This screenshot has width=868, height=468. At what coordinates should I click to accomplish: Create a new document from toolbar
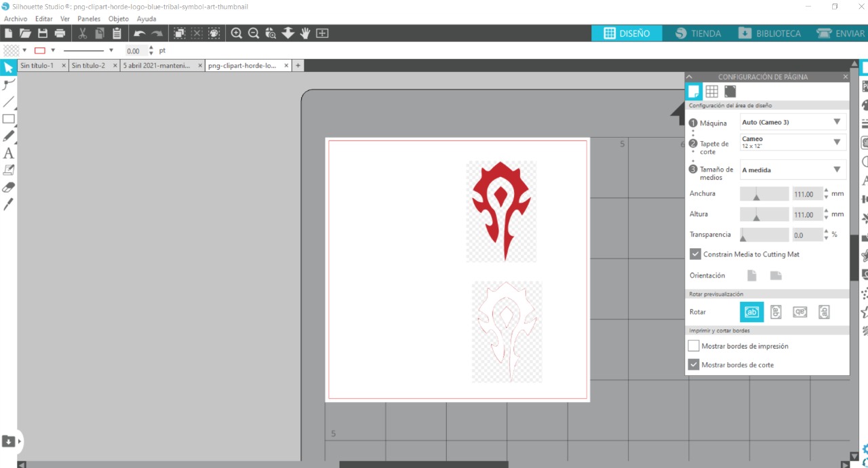tap(9, 33)
